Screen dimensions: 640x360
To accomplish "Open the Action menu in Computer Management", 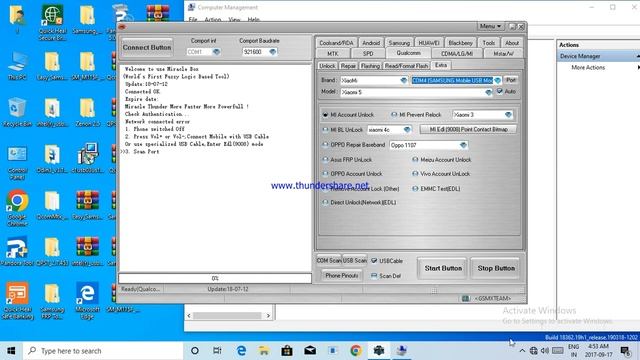I will pos(213,20).
